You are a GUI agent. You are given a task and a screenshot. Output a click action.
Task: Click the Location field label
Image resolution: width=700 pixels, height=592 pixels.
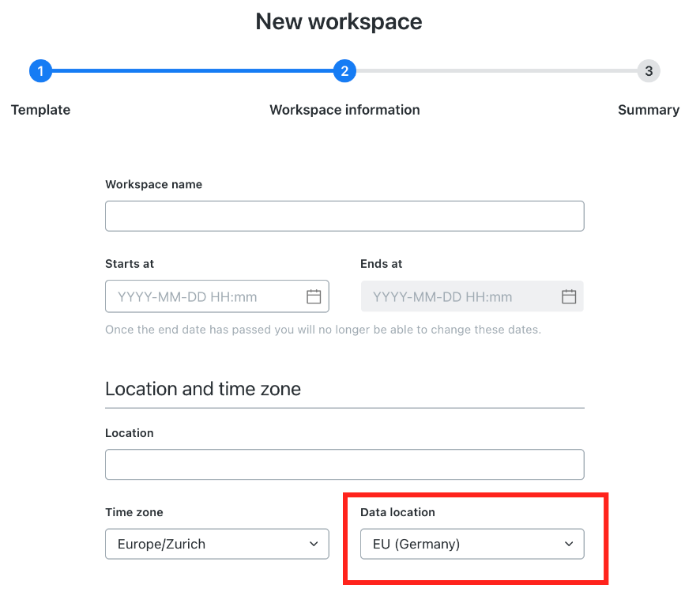(x=130, y=433)
